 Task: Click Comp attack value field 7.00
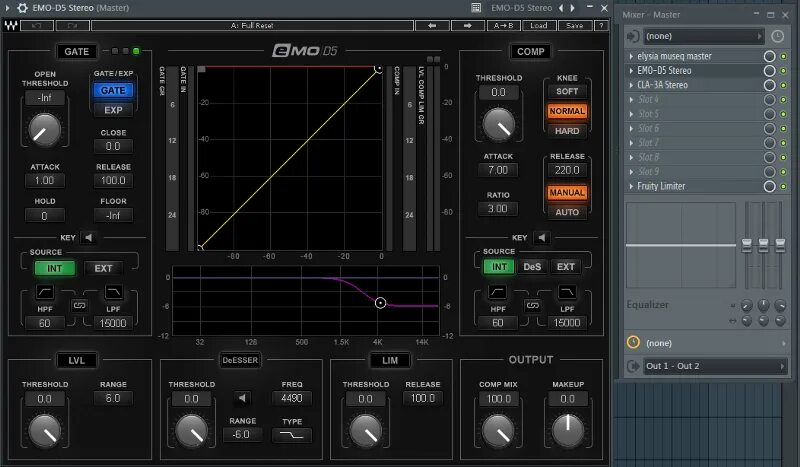coord(498,170)
